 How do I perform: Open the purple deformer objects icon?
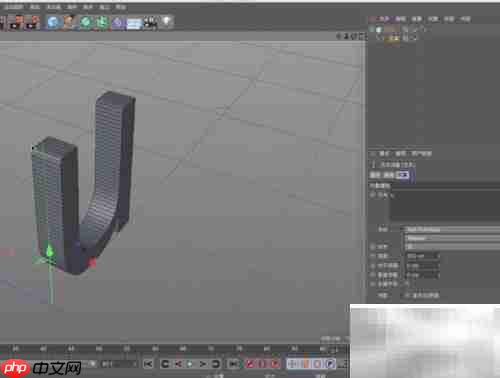[118, 22]
